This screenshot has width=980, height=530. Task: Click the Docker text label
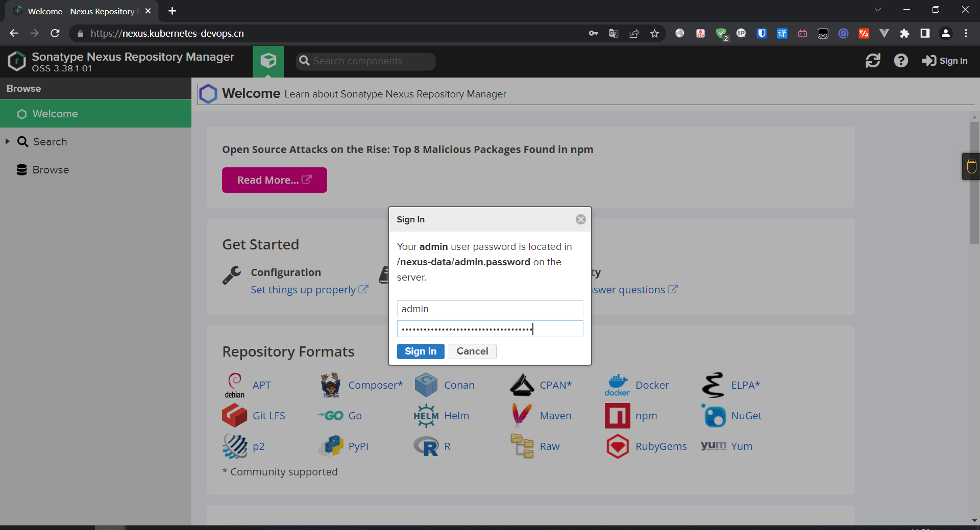652,385
